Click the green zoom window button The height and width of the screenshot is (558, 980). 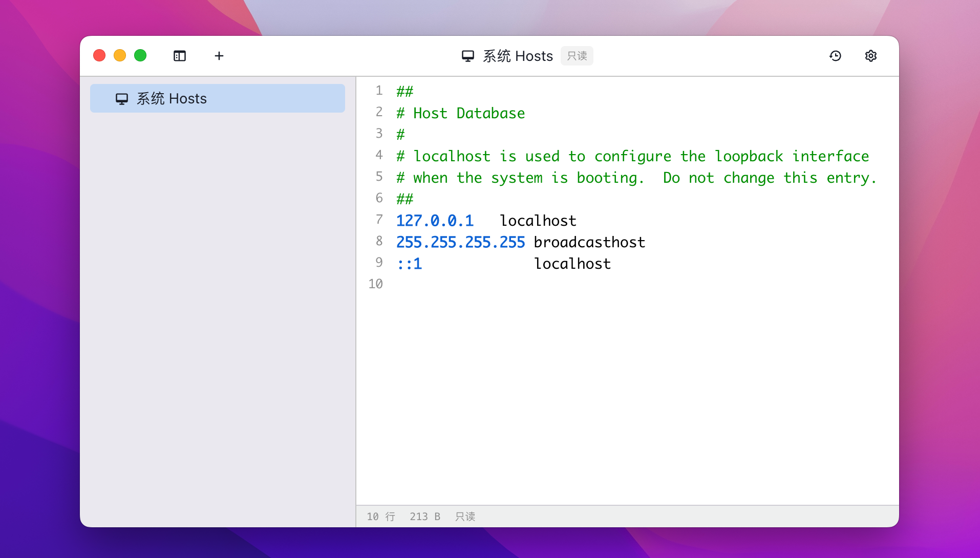point(140,55)
